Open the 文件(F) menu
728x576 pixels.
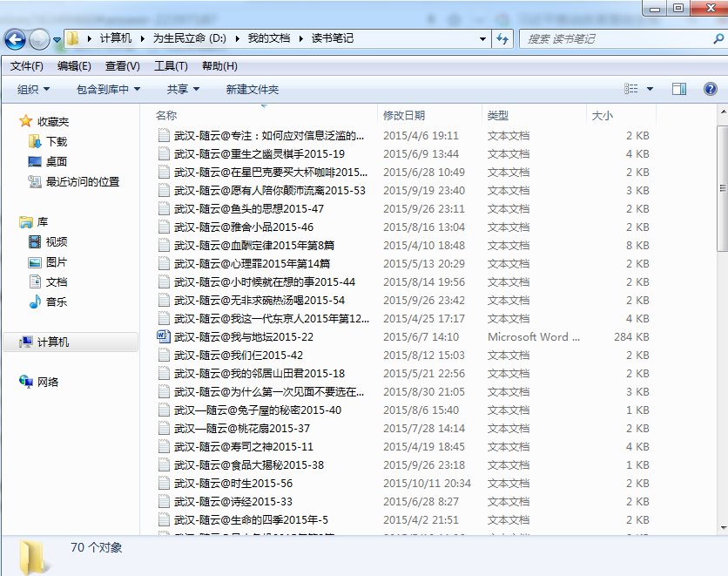pyautogui.click(x=26, y=66)
